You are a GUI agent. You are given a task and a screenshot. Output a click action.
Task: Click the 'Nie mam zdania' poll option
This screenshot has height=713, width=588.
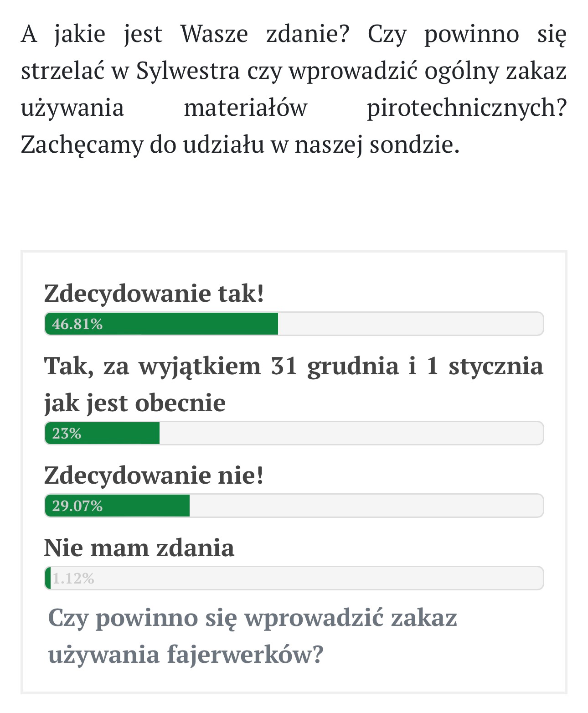click(x=139, y=548)
